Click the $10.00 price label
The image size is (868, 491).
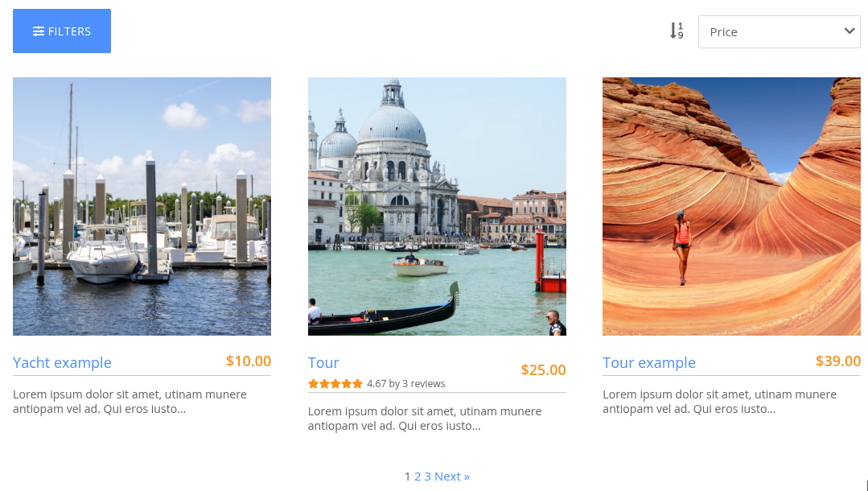pos(248,361)
